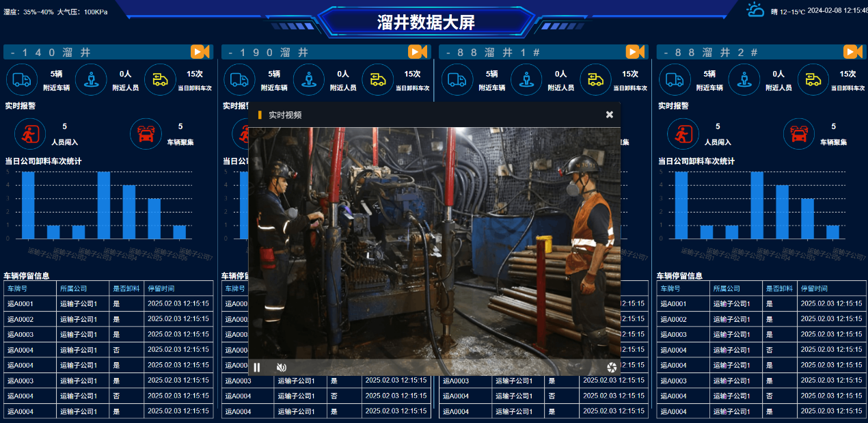Open the camera video for -88 溜井 2#
Viewport: 868px width, 423px height.
[x=852, y=52]
